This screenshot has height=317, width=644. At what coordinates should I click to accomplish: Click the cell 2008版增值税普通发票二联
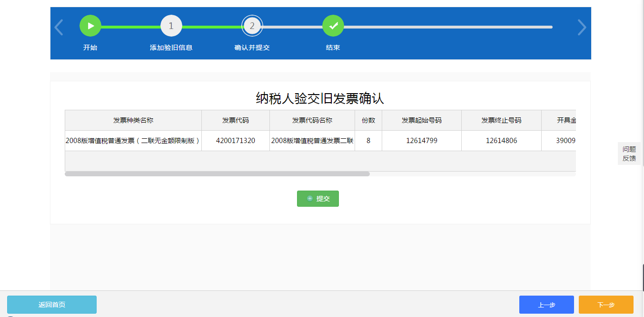point(312,141)
